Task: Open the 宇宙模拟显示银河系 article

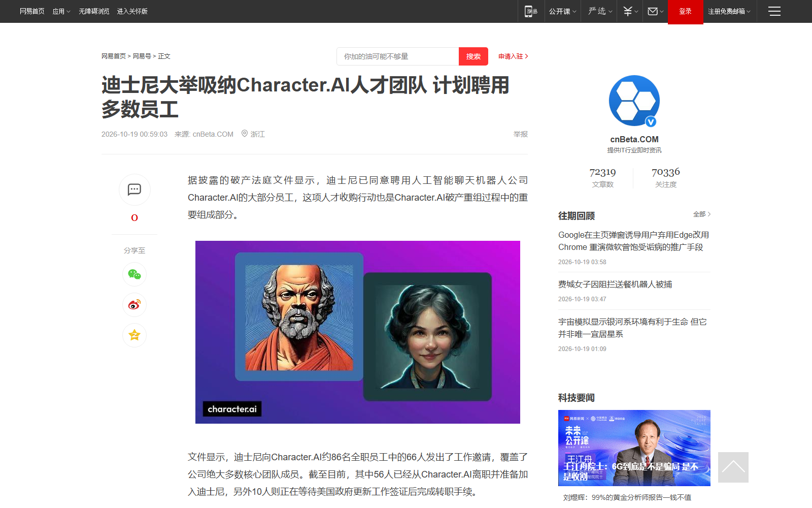Action: [x=632, y=328]
